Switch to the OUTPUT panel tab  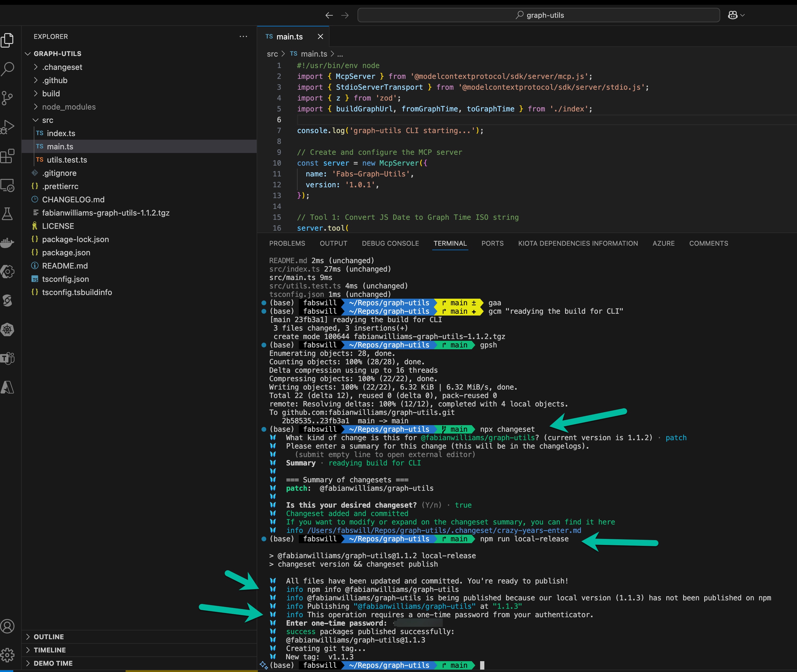point(333,244)
